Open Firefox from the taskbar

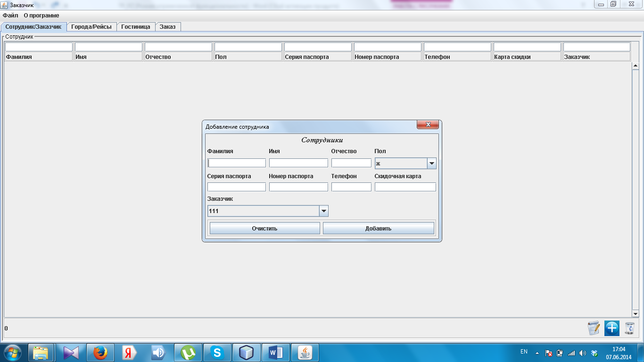[x=99, y=353]
